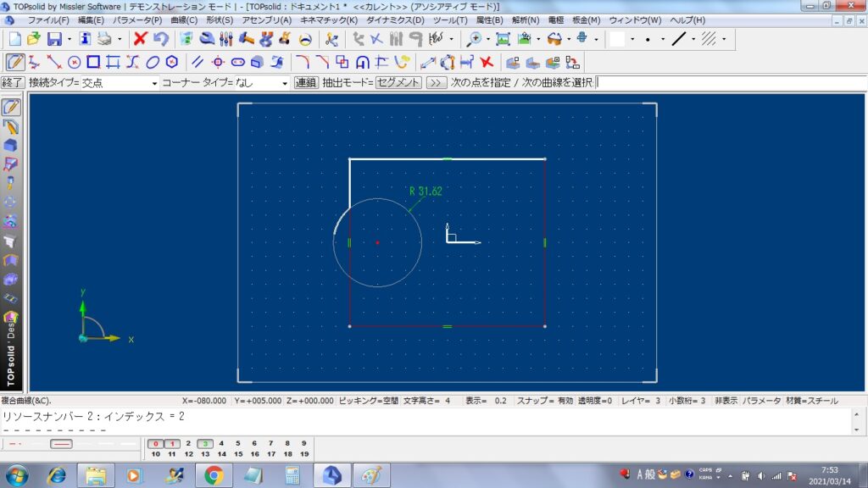Select the red solid line style swatch

[61, 444]
